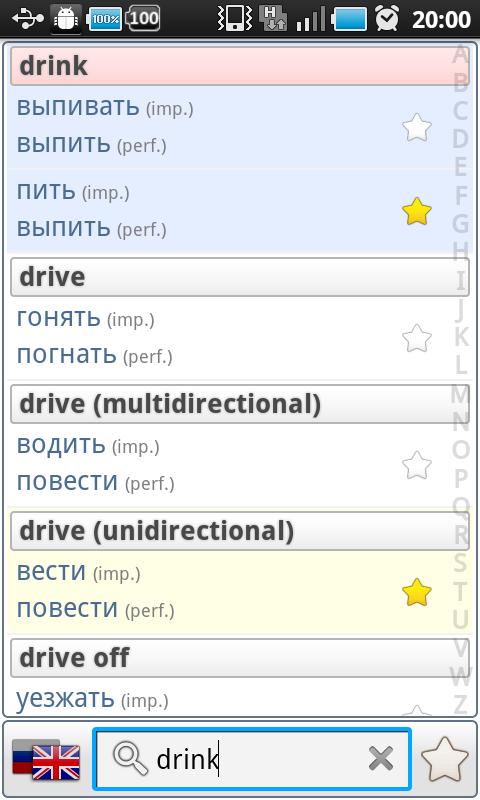Toggle star for водить/повести entry
The image size is (480, 800).
[417, 465]
